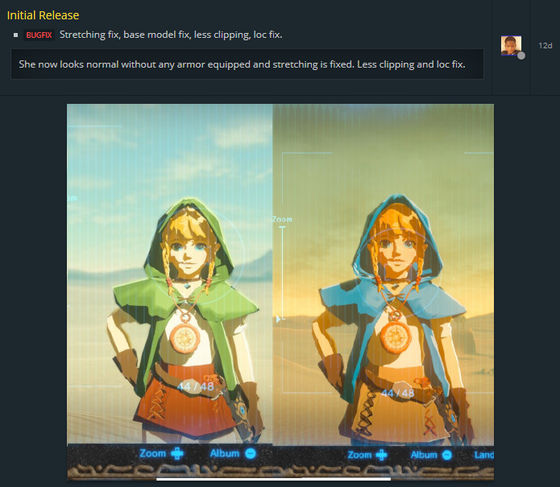Image resolution: width=560 pixels, height=487 pixels.
Task: Click the left Album minus icon
Action: [251, 454]
